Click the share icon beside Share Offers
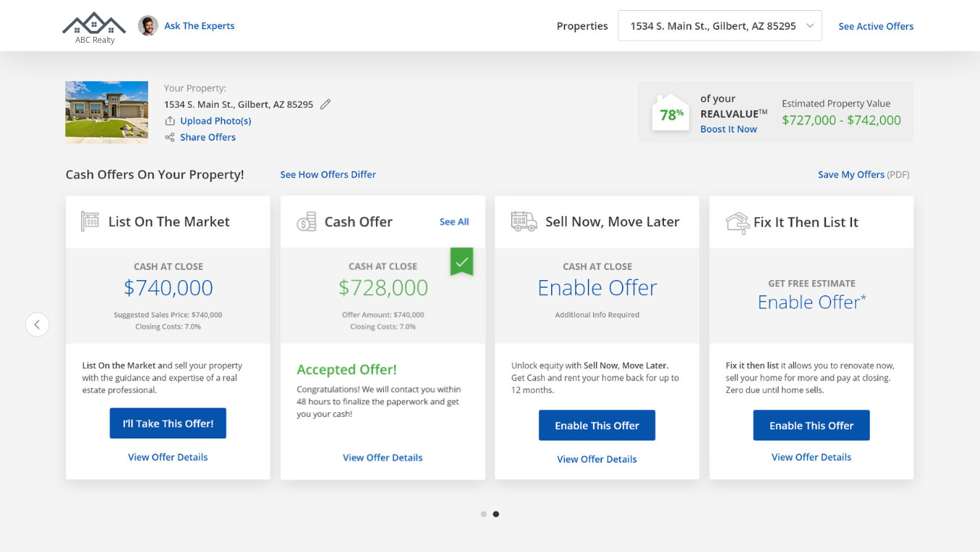 point(170,137)
